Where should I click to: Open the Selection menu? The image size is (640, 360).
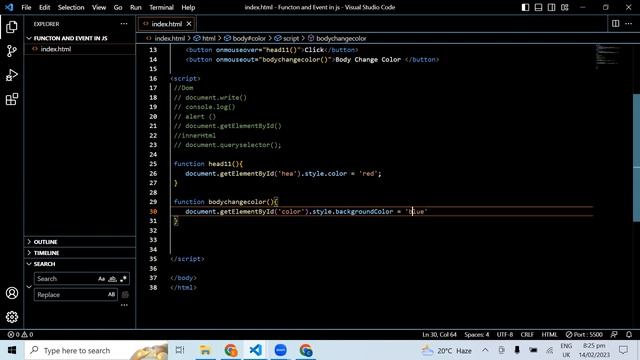tap(71, 7)
